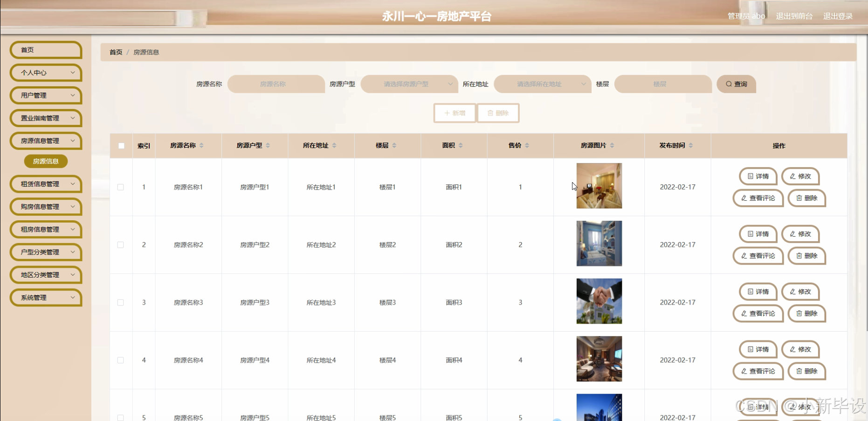This screenshot has height=421, width=868.
Task: Open the row 1 living room thumbnail
Action: 599,185
